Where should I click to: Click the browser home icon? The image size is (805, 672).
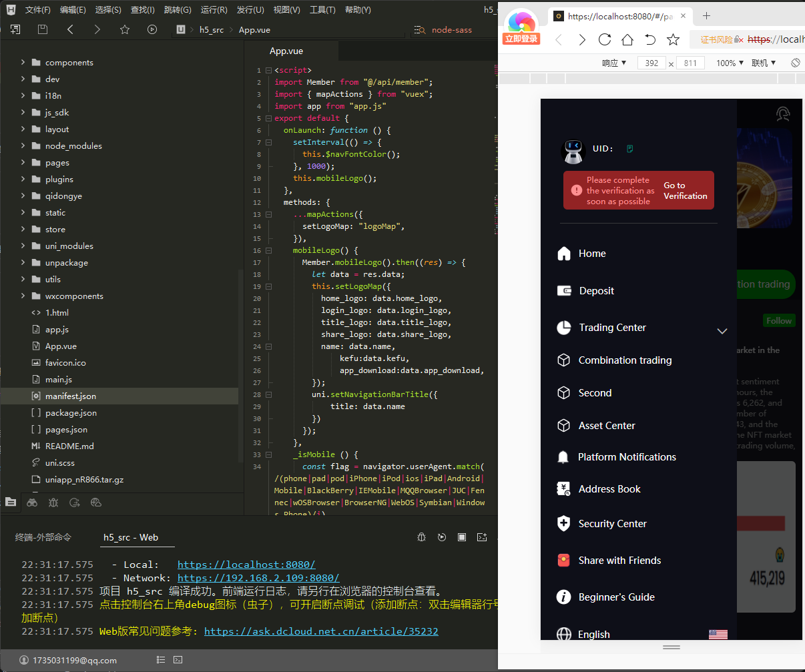(x=627, y=39)
